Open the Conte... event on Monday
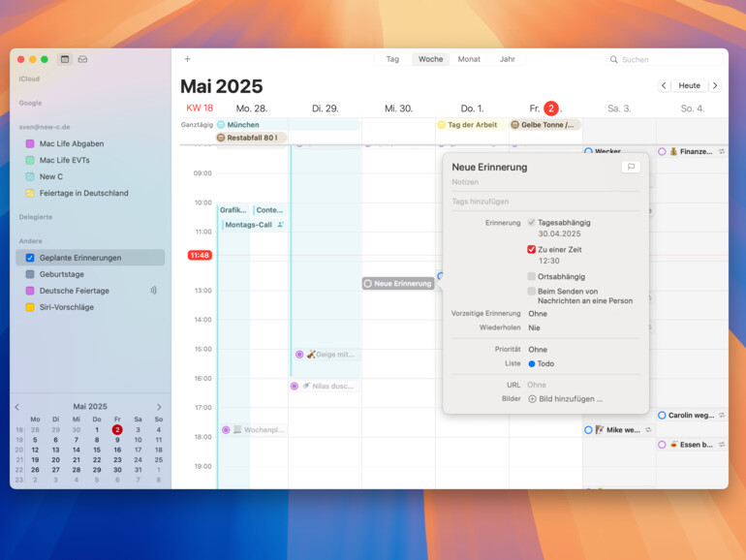This screenshot has width=746, height=560. (x=269, y=210)
